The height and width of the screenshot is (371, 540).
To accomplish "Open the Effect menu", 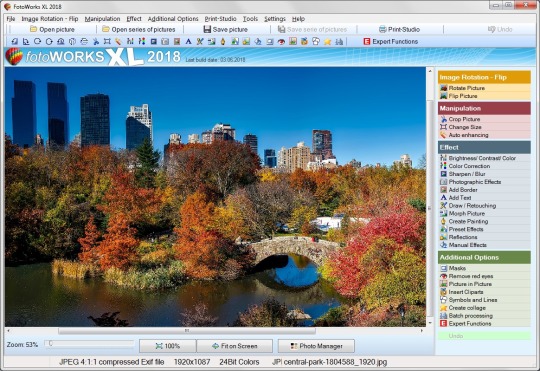I will pyautogui.click(x=134, y=19).
